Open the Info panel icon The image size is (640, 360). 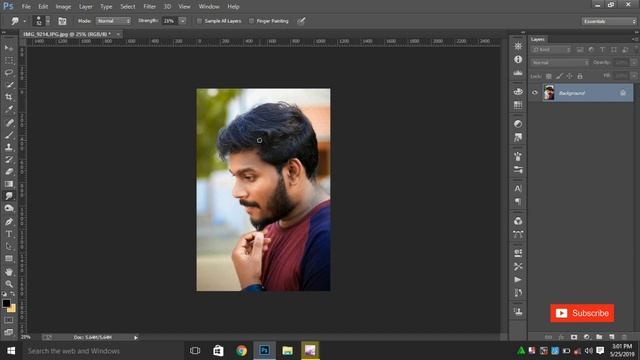518,60
